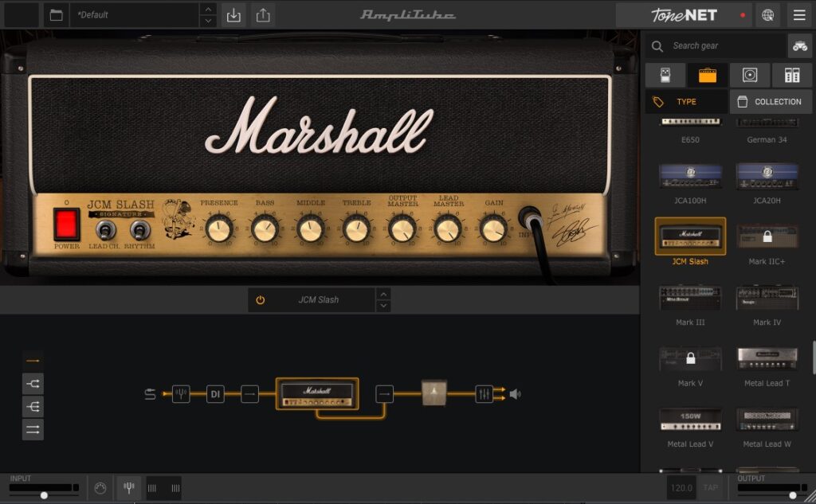Flip the LEAD CH. toggle switch
Screen dimensions: 816x504
tap(106, 230)
